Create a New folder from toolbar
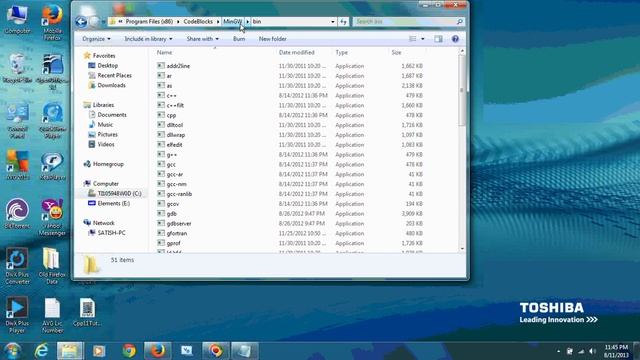Viewport: 640px width, 360px height. point(272,39)
